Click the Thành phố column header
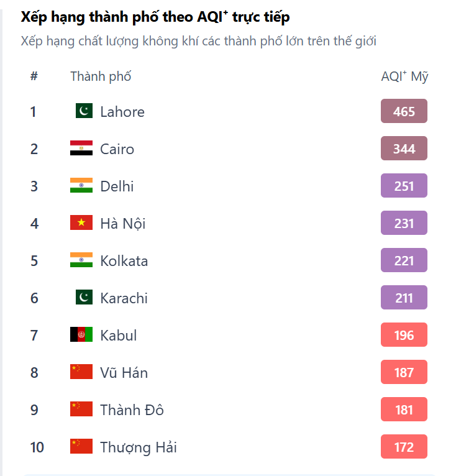Screen dimensions: 456x476 pyautogui.click(x=101, y=77)
